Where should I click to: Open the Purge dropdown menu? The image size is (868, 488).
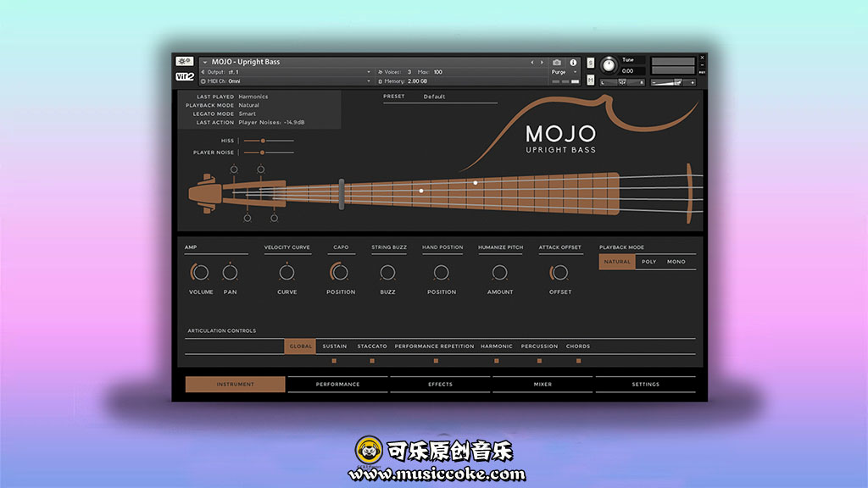(564, 72)
